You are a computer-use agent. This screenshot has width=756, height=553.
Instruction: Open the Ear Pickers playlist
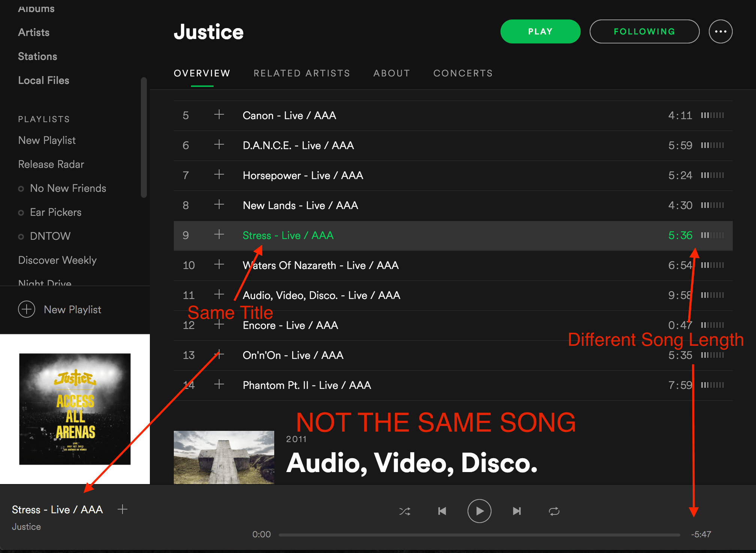[55, 212]
